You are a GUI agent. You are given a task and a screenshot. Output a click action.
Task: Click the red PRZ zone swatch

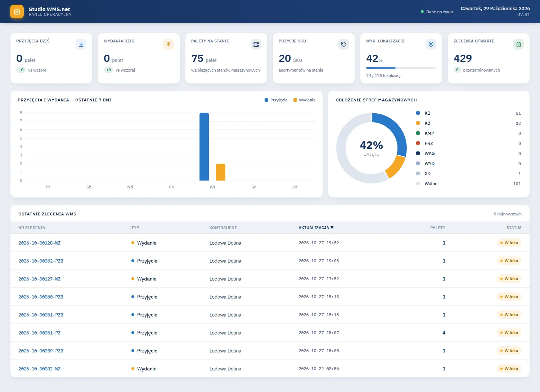click(x=418, y=143)
